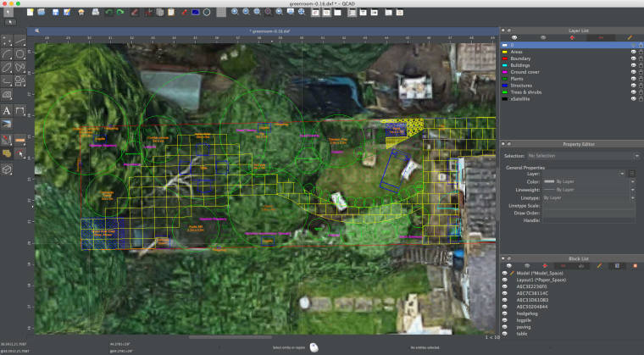This screenshot has height=355, width=644.
Task: Click the Structures layer blue color swatch
Action: (505, 86)
